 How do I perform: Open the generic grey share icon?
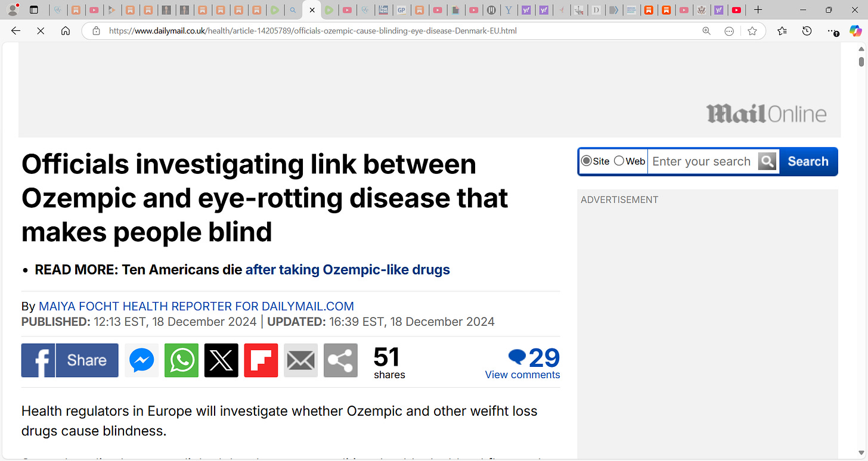(340, 360)
